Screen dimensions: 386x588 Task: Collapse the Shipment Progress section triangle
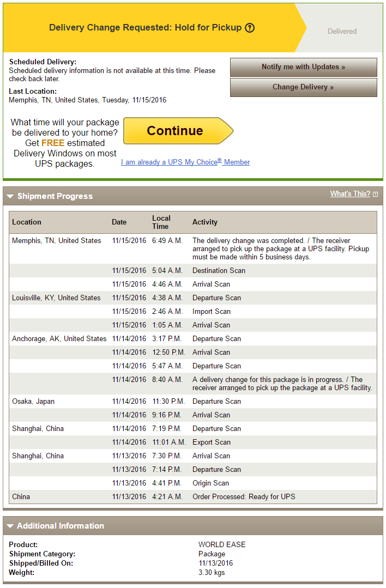click(10, 196)
